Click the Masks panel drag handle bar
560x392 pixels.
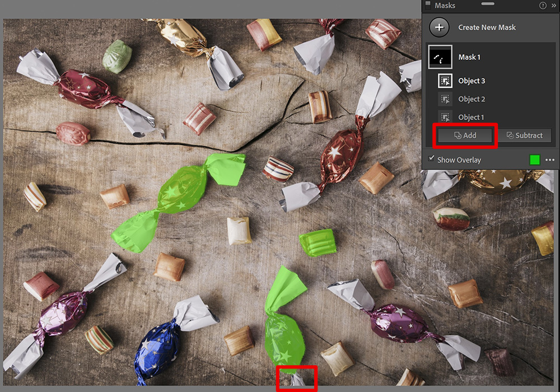point(488,4)
